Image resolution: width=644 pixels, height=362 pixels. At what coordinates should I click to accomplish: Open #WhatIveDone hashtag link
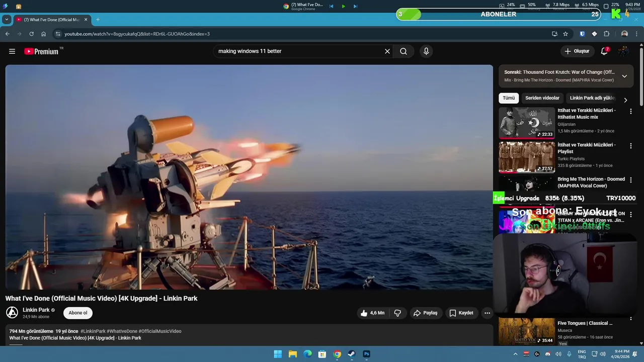(x=122, y=331)
